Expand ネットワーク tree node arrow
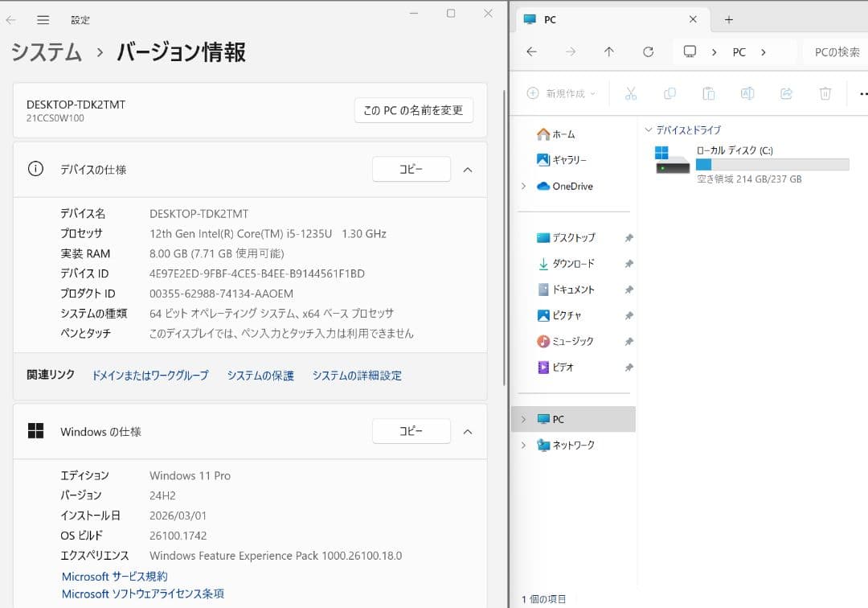 (523, 446)
